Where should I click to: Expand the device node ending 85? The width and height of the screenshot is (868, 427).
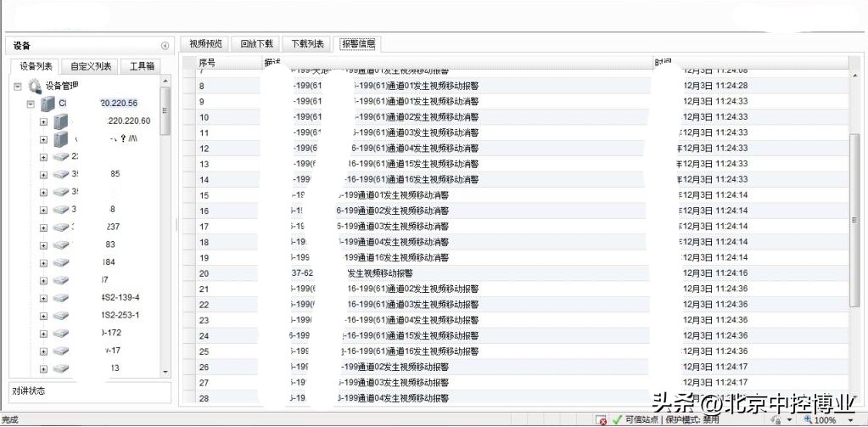44,175
